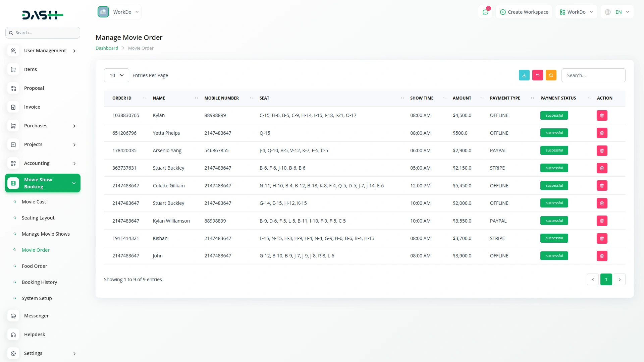Click the Create Workspace button
The width and height of the screenshot is (644, 362).
click(524, 12)
